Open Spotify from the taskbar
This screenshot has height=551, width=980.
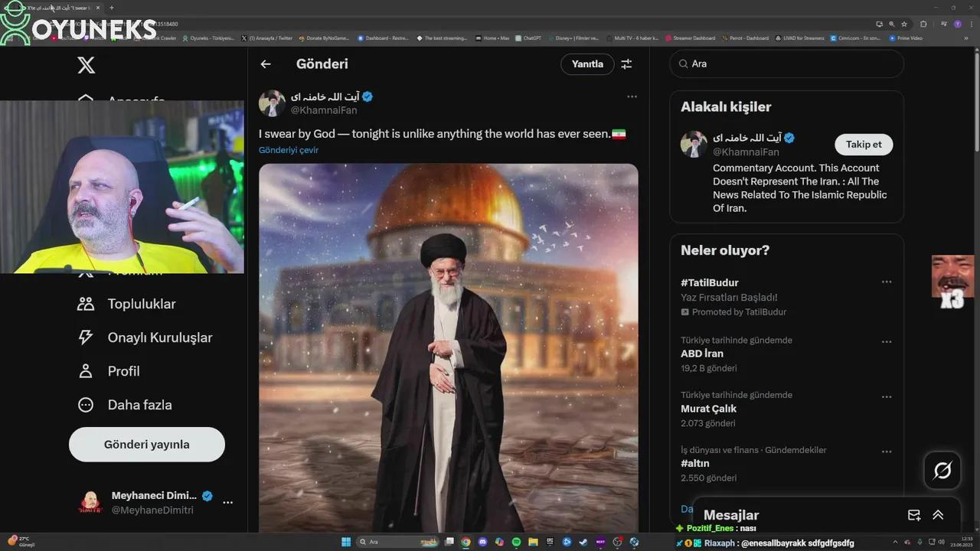pos(516,542)
